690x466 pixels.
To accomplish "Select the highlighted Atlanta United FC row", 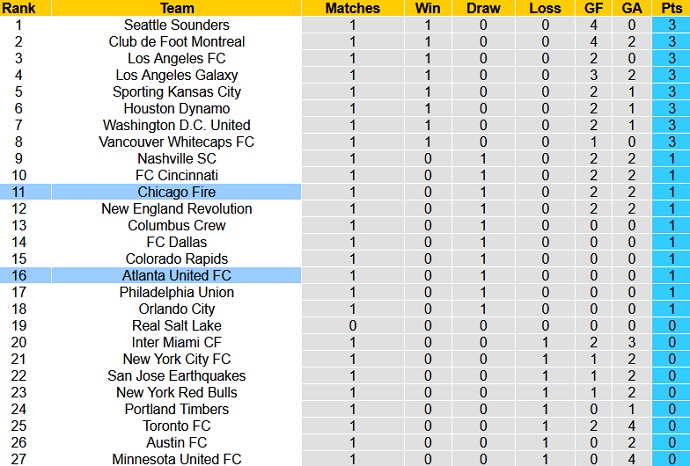I will click(x=176, y=275).
